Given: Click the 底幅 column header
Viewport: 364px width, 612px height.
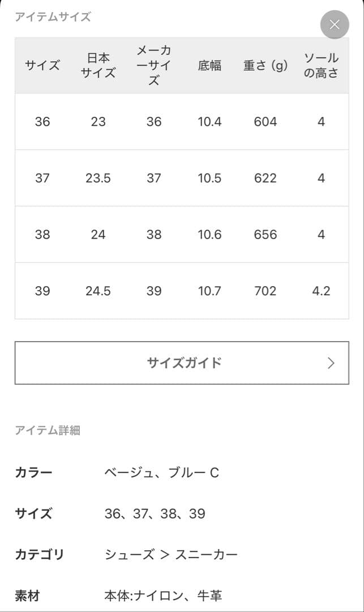Looking at the screenshot, I should 209,66.
